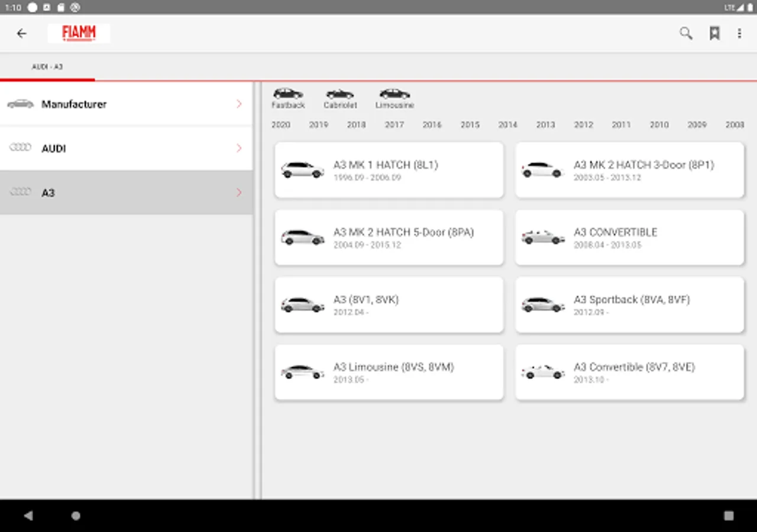The image size is (757, 532).
Task: Open the bookmarks icon
Action: (x=714, y=34)
